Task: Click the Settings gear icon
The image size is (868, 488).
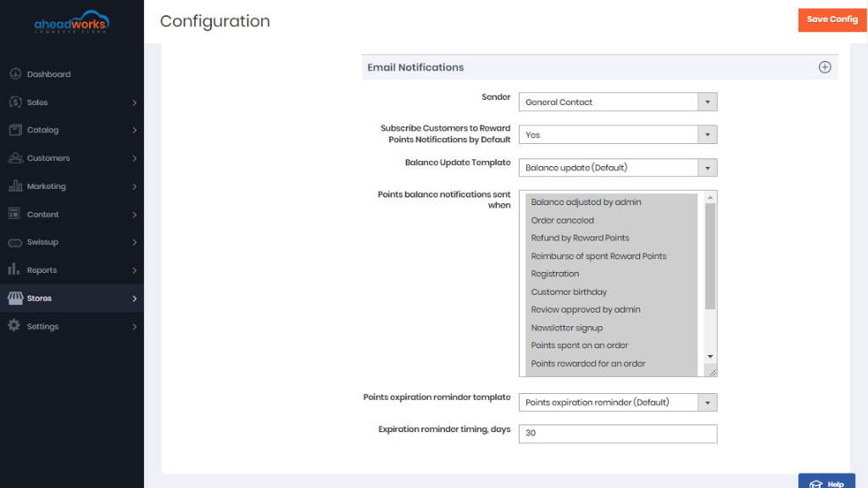Action: [14, 326]
